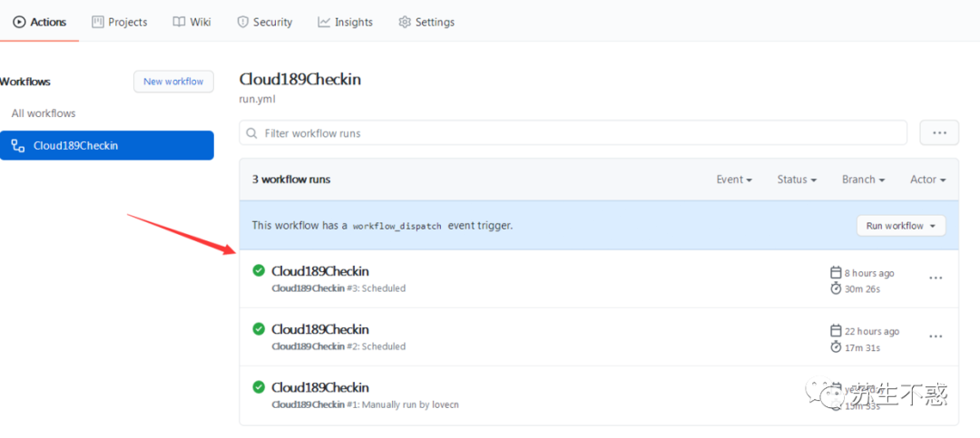Open the Branch filter dropdown
Viewport: 980px width, 438px height.
pyautogui.click(x=863, y=180)
